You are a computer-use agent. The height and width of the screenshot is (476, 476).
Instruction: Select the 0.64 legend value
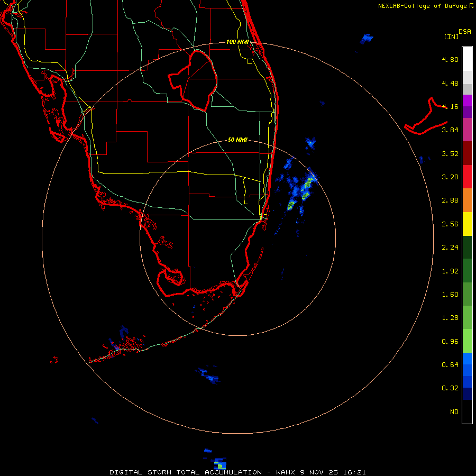tap(450, 364)
